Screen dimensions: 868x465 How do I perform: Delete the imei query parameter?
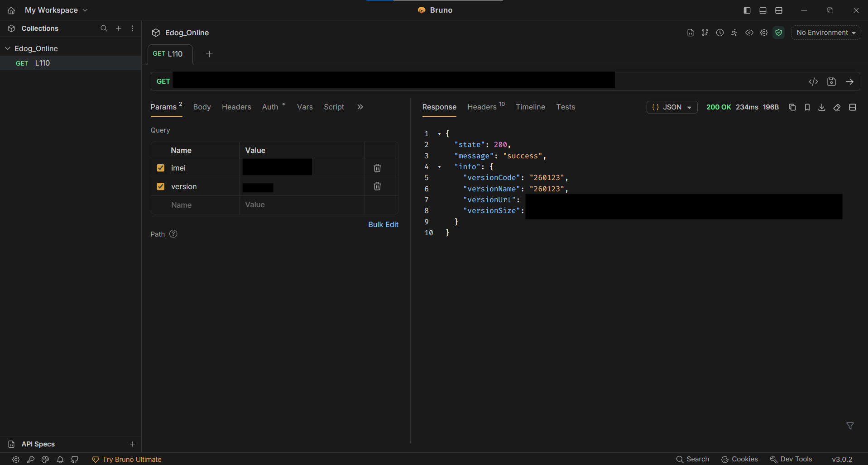(377, 168)
